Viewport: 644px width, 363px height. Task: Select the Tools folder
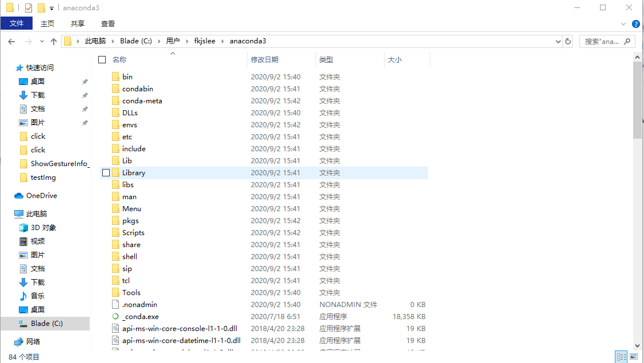[x=131, y=292]
